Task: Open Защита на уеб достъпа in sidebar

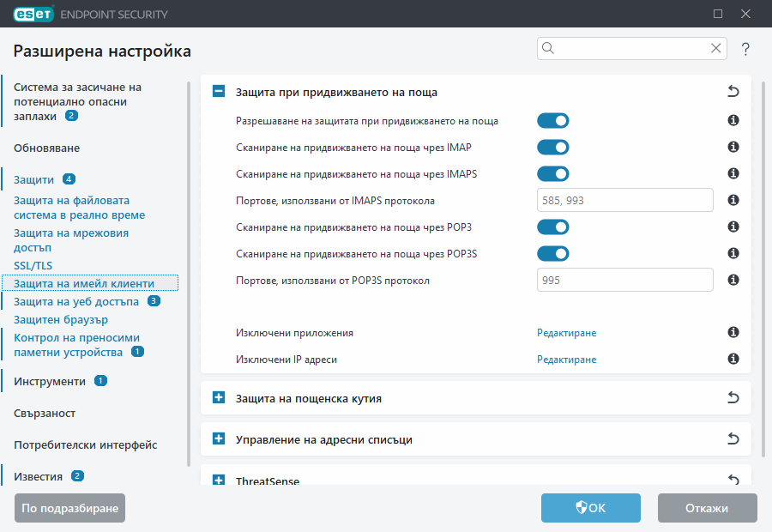Action: [x=76, y=301]
